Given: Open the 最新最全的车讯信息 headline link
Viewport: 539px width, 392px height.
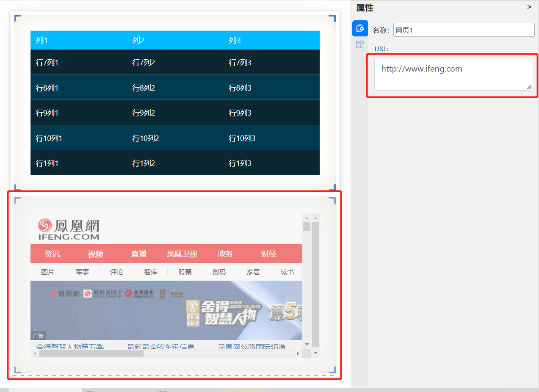Looking at the screenshot, I should pos(161,347).
